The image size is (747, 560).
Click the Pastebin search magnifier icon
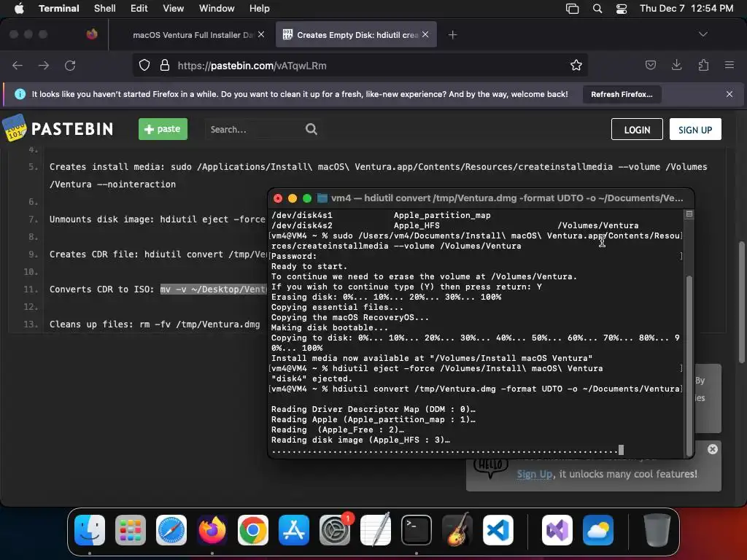[311, 129]
